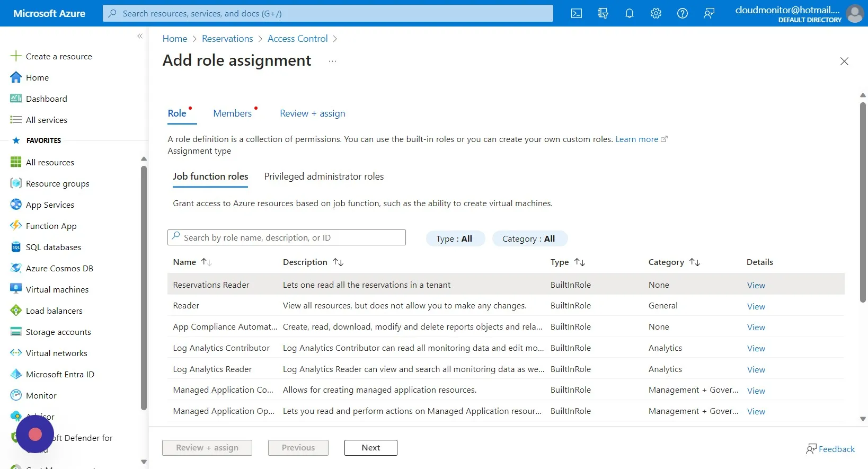Viewport: 868px width, 469px height.
Task: View details of the Reader role
Action: [756, 306]
